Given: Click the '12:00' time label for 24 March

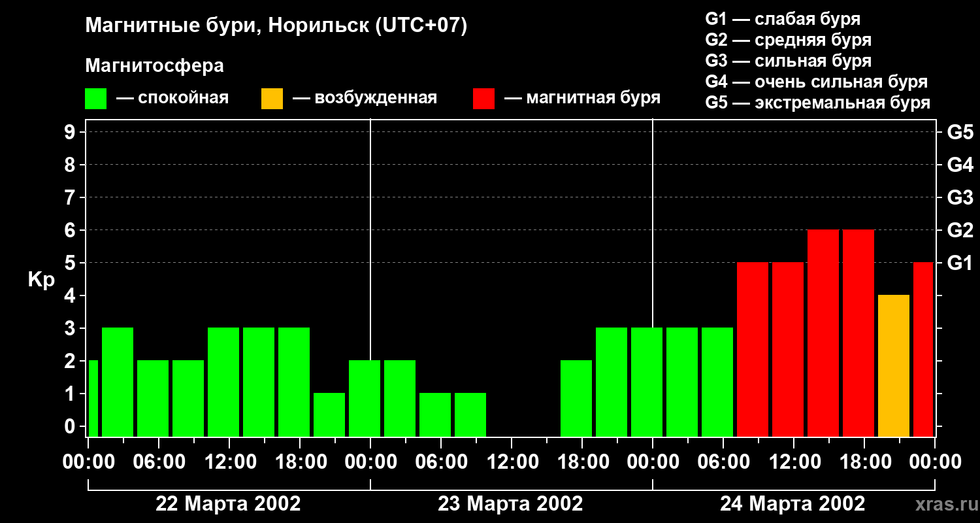Looking at the screenshot, I should click(x=794, y=462).
